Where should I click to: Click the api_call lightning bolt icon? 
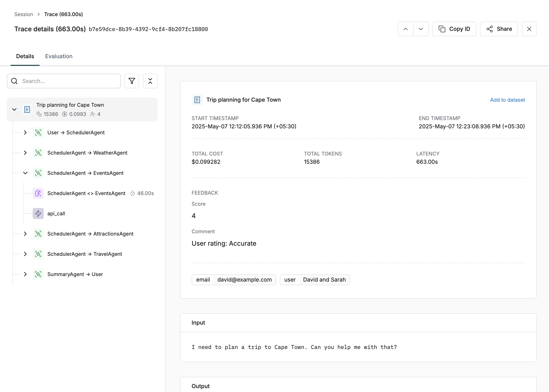pyautogui.click(x=38, y=213)
